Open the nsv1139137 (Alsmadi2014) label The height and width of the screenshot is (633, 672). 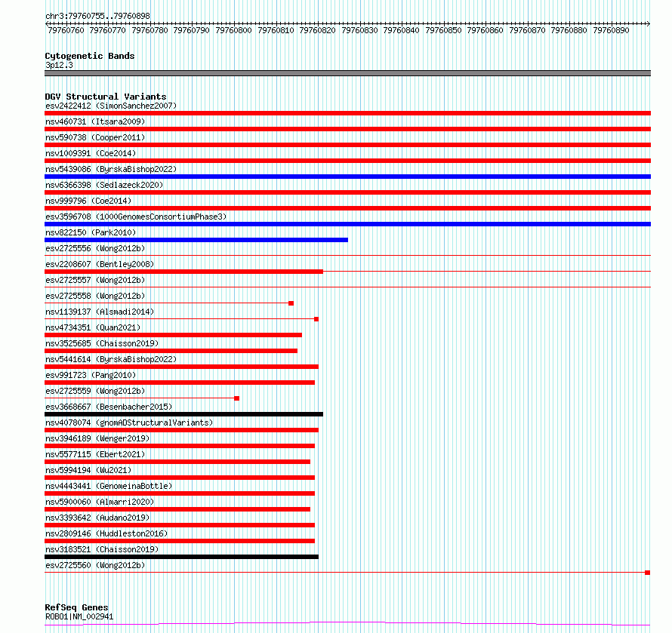coord(100,312)
